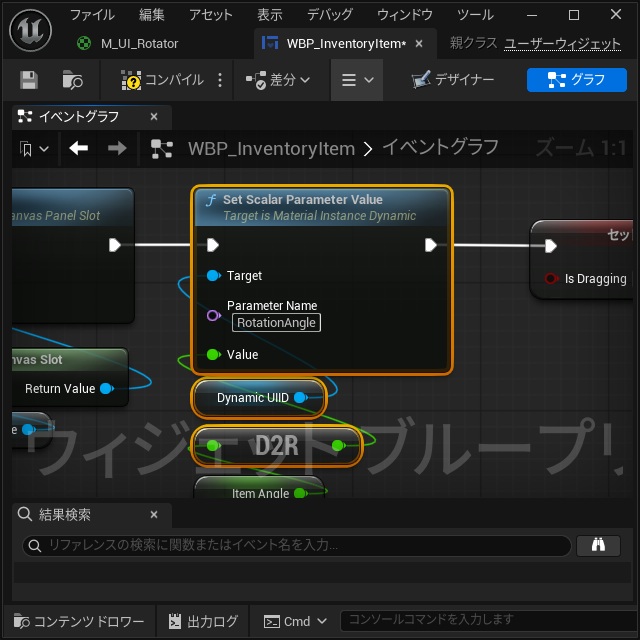Open the コンテンツドロワー content drawer
This screenshot has width=640, height=640.
[x=79, y=621]
